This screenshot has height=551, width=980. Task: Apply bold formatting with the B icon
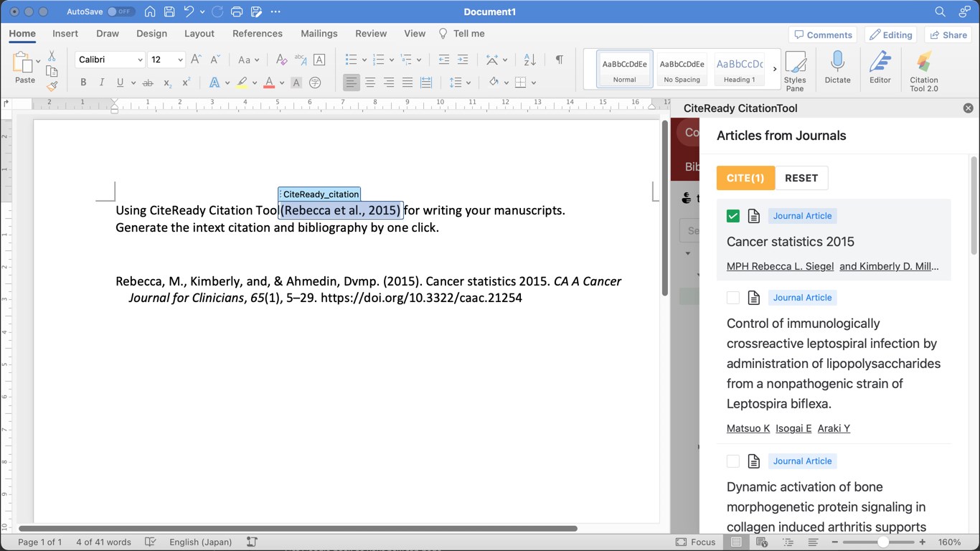pyautogui.click(x=83, y=83)
